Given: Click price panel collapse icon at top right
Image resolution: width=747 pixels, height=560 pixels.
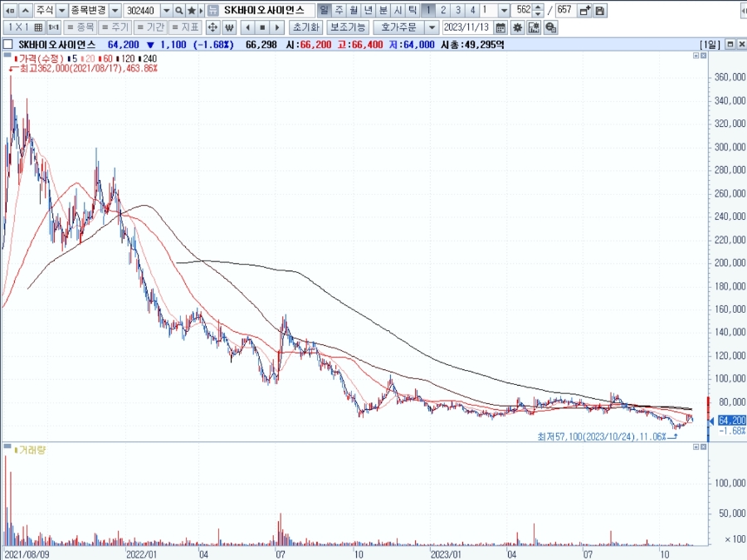Looking at the screenshot, I should click(x=696, y=56).
